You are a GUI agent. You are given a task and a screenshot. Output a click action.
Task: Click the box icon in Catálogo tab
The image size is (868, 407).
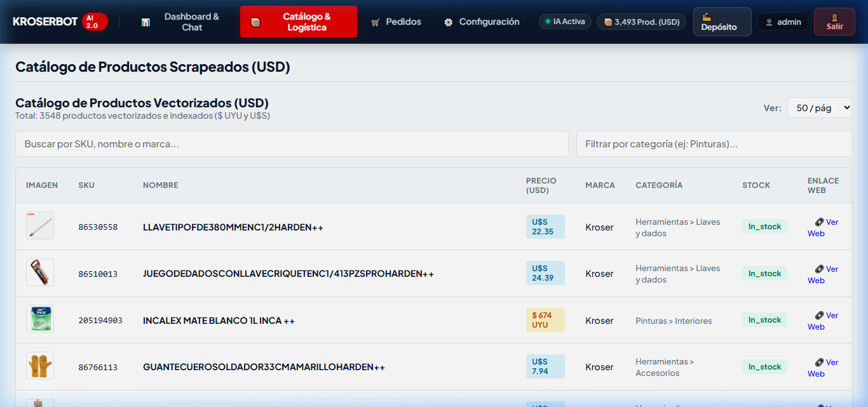(x=255, y=22)
